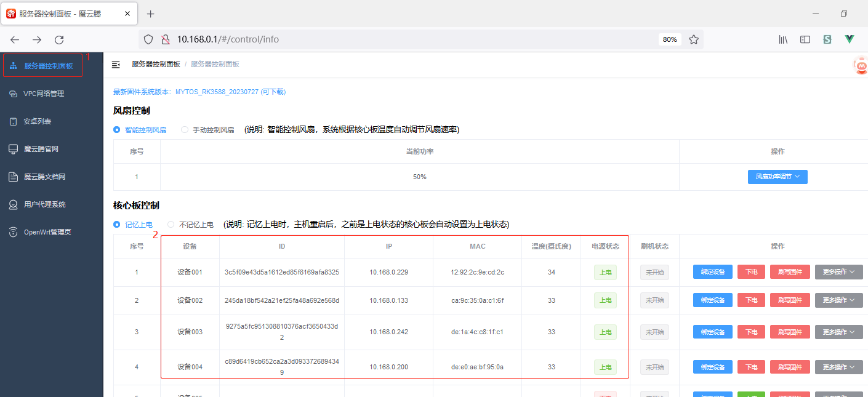Viewport: 868px width, 397px height.
Task: Click the 80% zoom level indicator
Action: (x=669, y=39)
